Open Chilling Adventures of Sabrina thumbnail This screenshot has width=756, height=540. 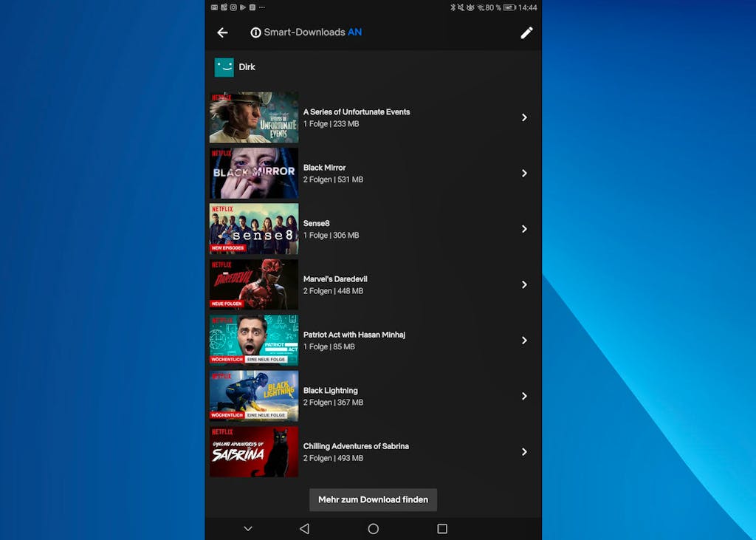coord(254,451)
